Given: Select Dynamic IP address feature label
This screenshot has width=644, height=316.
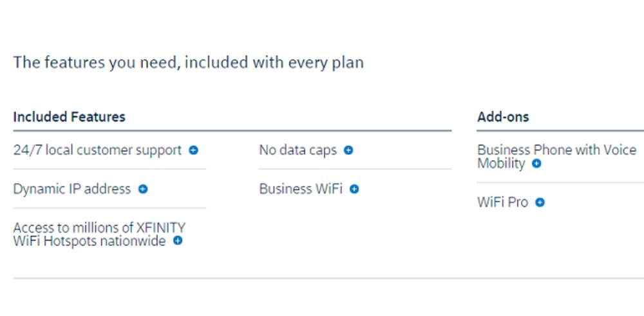Looking at the screenshot, I should pyautogui.click(x=72, y=189).
